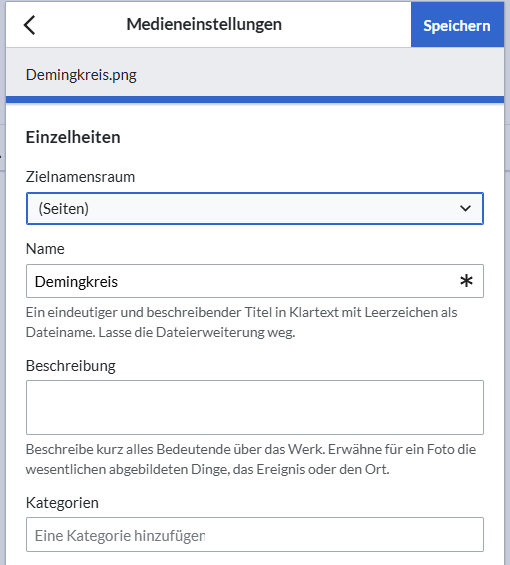Click the Beschreibung field label
This screenshot has width=510, height=565.
tap(71, 366)
